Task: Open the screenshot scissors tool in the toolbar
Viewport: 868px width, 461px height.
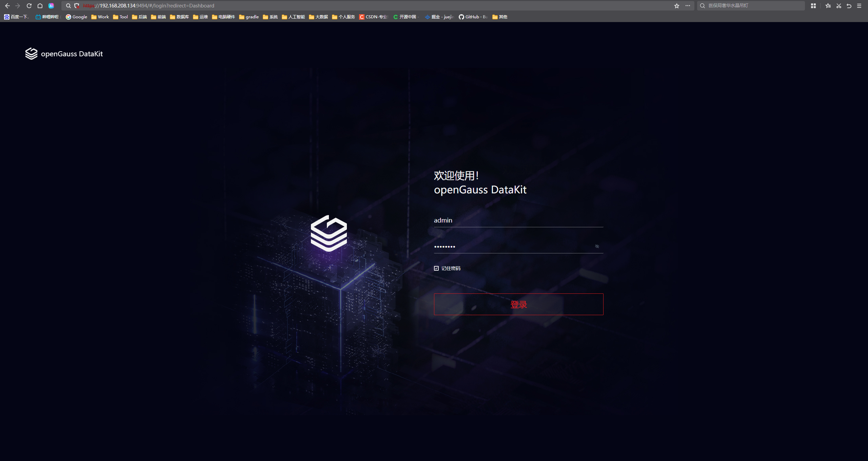Action: 839,5
